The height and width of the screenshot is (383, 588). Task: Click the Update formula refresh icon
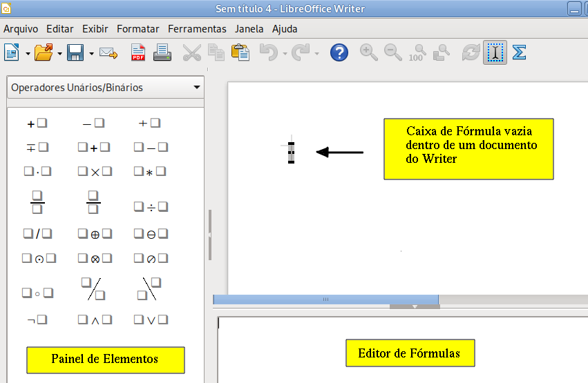click(x=471, y=52)
